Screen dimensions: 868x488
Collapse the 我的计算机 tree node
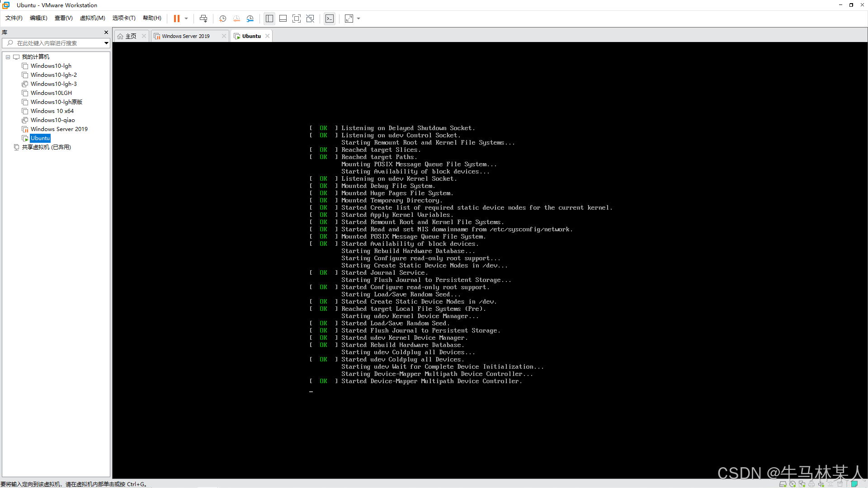pos(8,57)
